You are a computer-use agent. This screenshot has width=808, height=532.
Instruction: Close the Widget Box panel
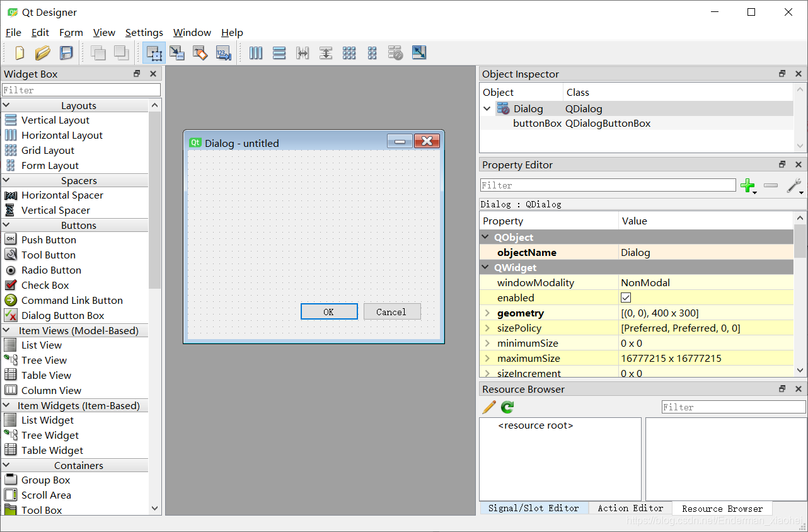[153, 74]
